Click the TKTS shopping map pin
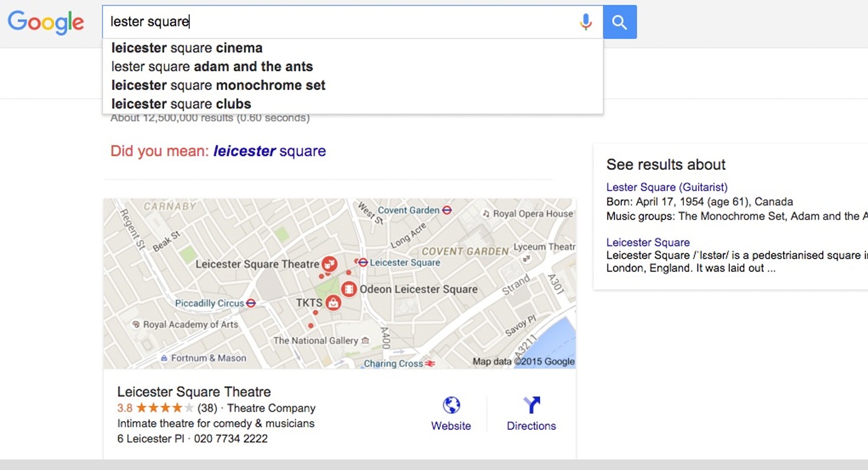868x470 pixels. coord(333,303)
